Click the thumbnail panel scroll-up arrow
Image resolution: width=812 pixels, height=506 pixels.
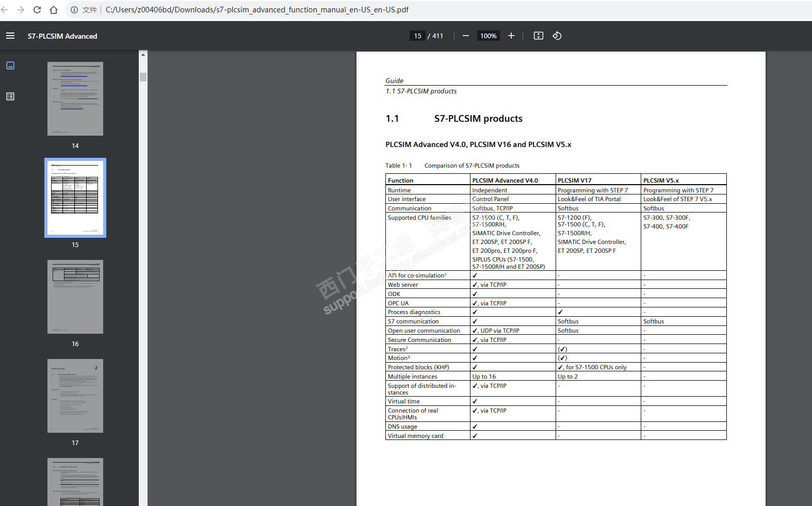point(143,54)
